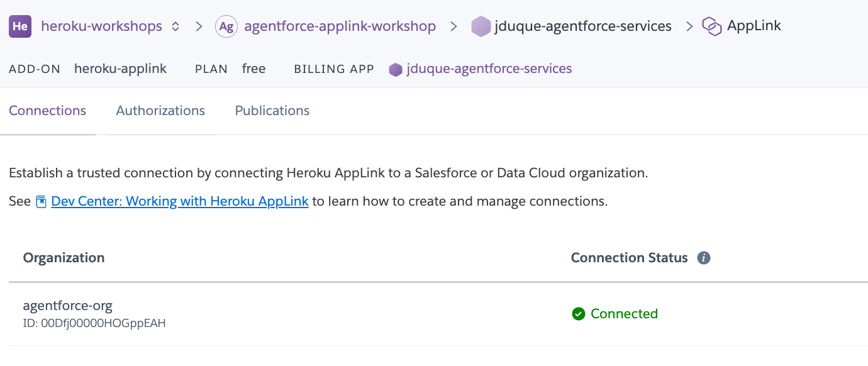Screen dimensions: 868x366
Task: Click the breadcrumb chevron after jduque-agentforce-services
Action: tap(689, 26)
